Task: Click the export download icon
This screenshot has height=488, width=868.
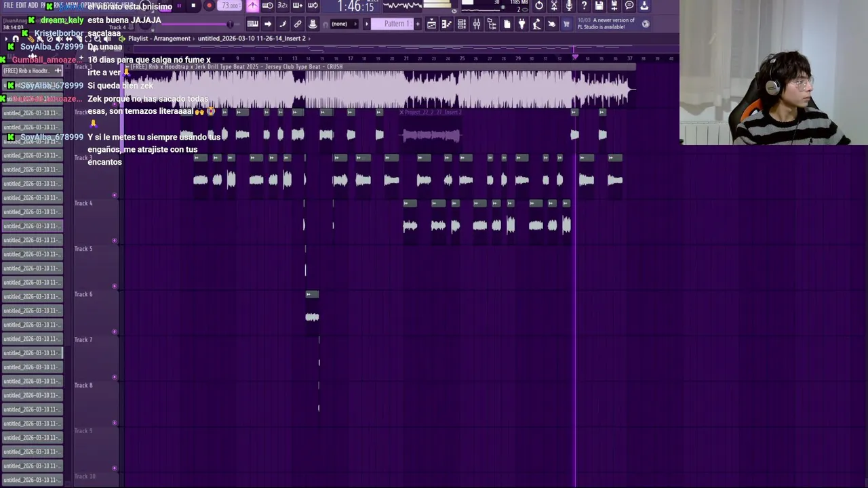Action: click(644, 5)
